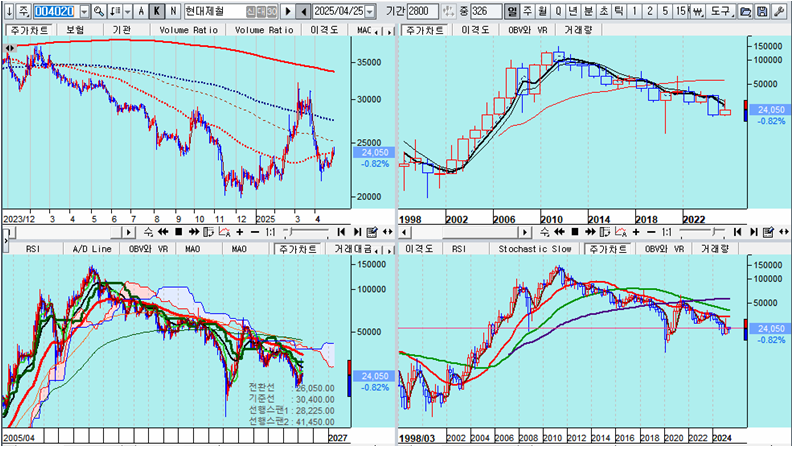This screenshot has height=449, width=794.
Task: Open the ₩ currency dropdown button
Action: (x=698, y=11)
